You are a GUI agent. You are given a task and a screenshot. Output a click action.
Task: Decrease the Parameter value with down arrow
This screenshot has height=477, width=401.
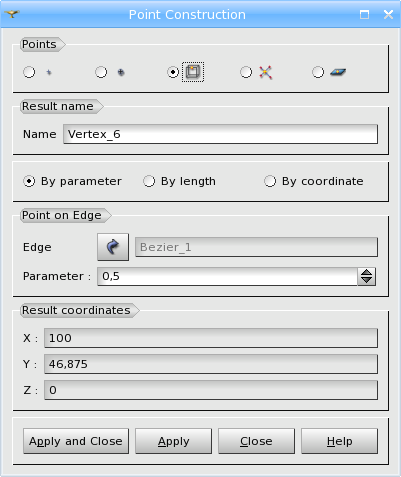367,281
